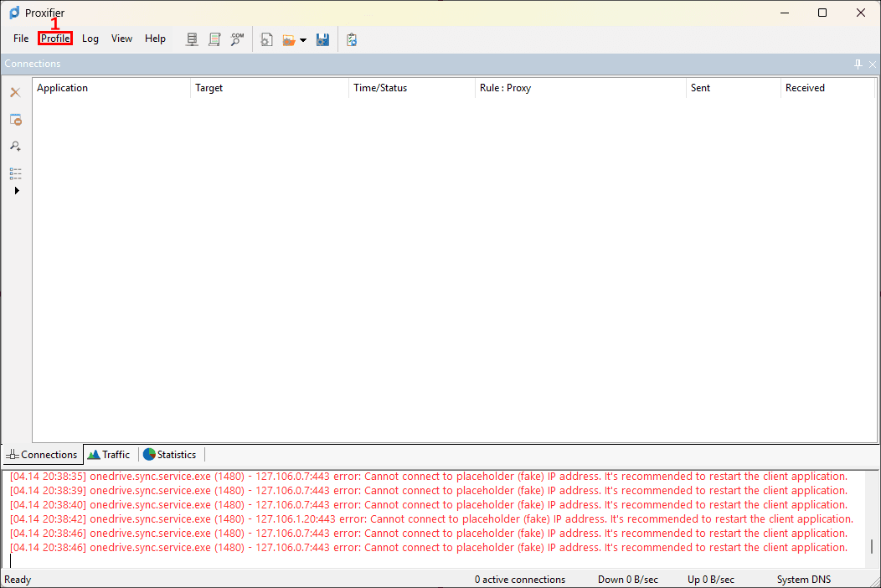
Task: Switch to the Connections tab
Action: coord(42,454)
